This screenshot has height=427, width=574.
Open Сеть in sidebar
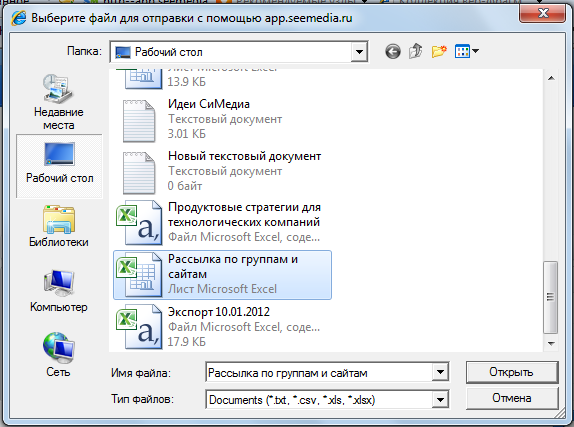58,355
